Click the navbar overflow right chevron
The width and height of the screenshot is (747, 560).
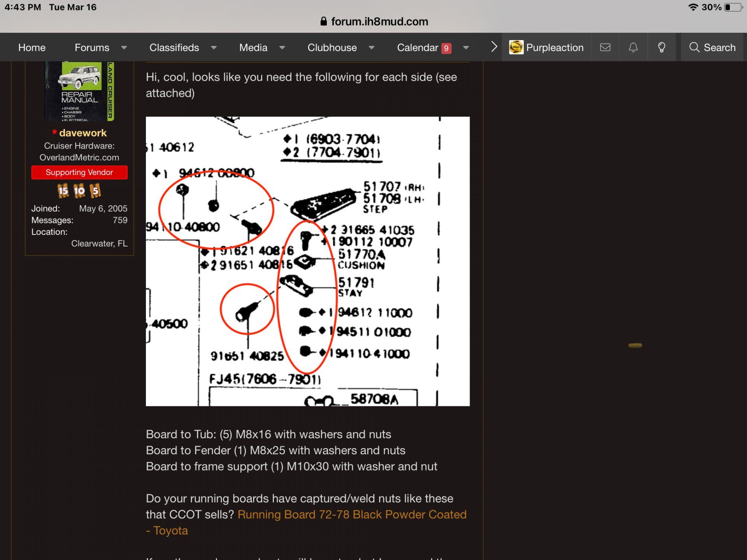(494, 47)
